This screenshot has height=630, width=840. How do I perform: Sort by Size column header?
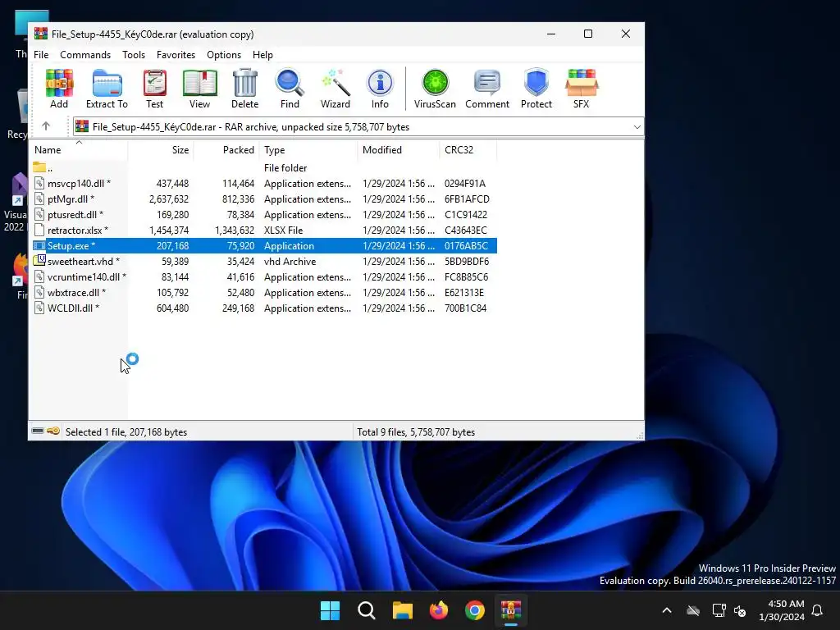coord(161,150)
